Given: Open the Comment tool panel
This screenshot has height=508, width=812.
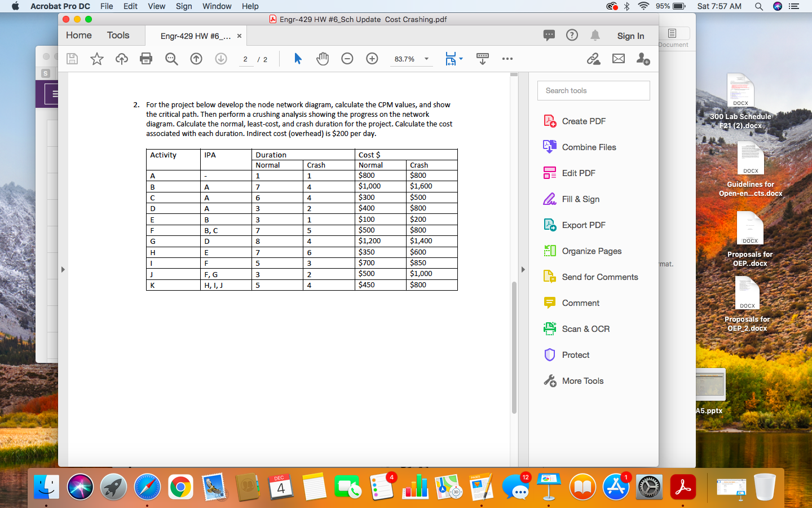Looking at the screenshot, I should (x=579, y=303).
